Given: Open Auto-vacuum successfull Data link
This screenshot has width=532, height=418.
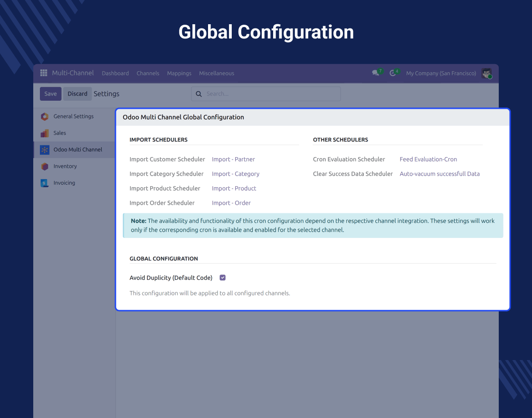Looking at the screenshot, I should pos(439,174).
